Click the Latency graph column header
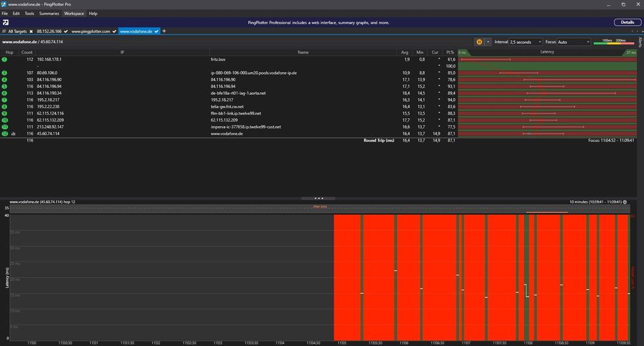This screenshot has height=346, width=644. (x=547, y=52)
